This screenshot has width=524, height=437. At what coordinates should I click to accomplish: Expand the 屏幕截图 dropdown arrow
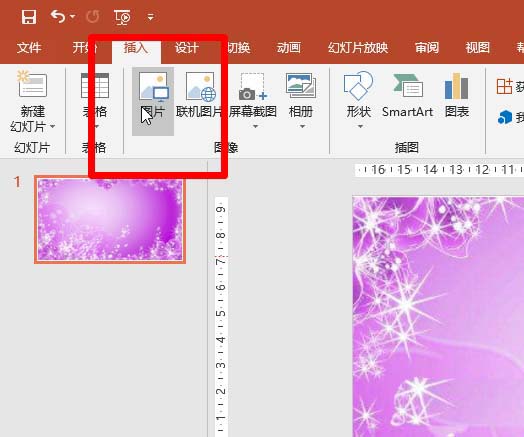255,127
